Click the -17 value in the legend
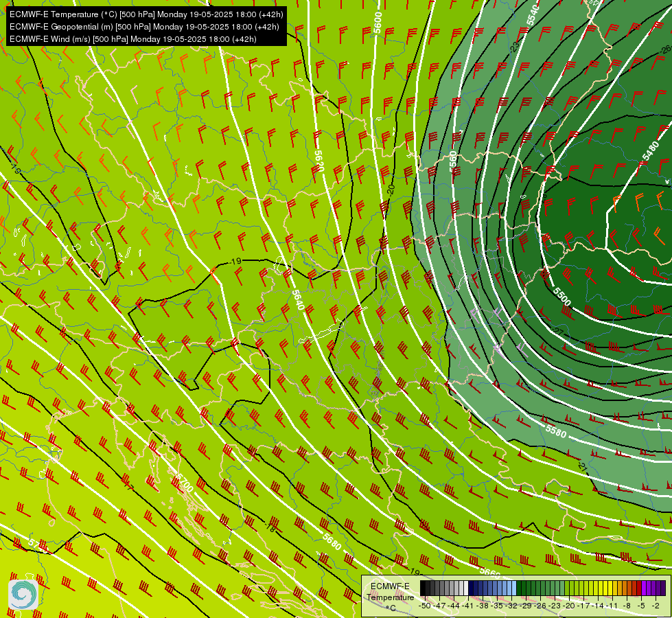This screenshot has height=618, width=672. (585, 606)
